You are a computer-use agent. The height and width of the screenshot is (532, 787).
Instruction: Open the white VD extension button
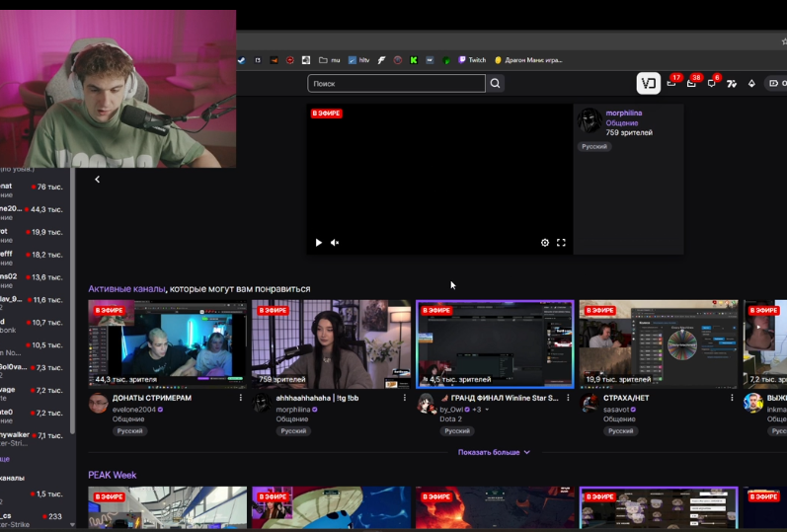[x=649, y=83]
